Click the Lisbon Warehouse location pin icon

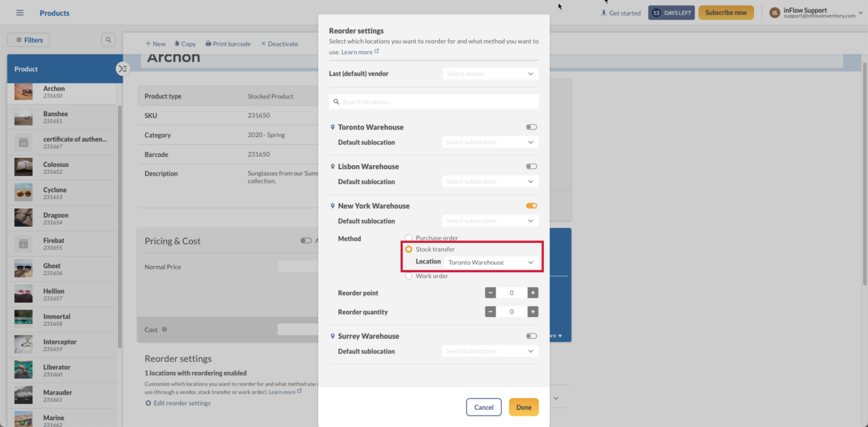332,167
